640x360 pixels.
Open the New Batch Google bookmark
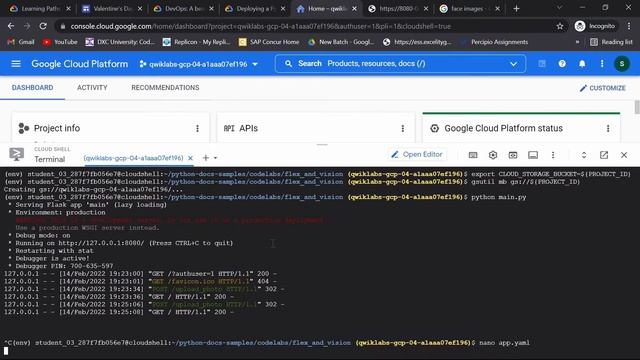pos(341,42)
